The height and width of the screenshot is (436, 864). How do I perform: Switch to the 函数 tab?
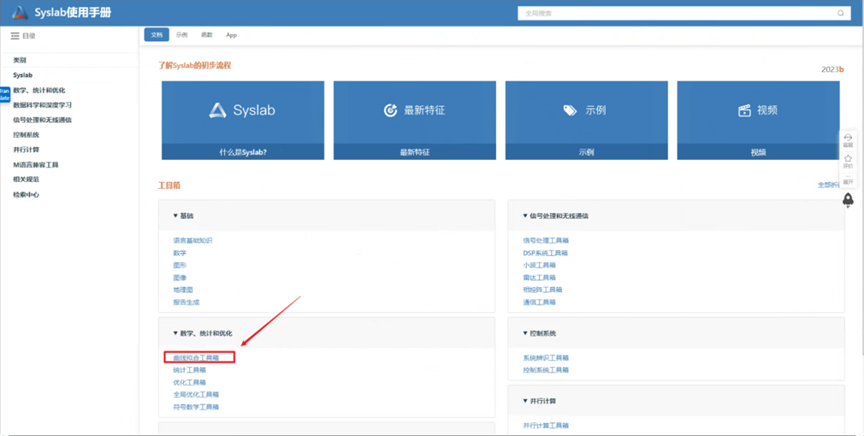(207, 35)
